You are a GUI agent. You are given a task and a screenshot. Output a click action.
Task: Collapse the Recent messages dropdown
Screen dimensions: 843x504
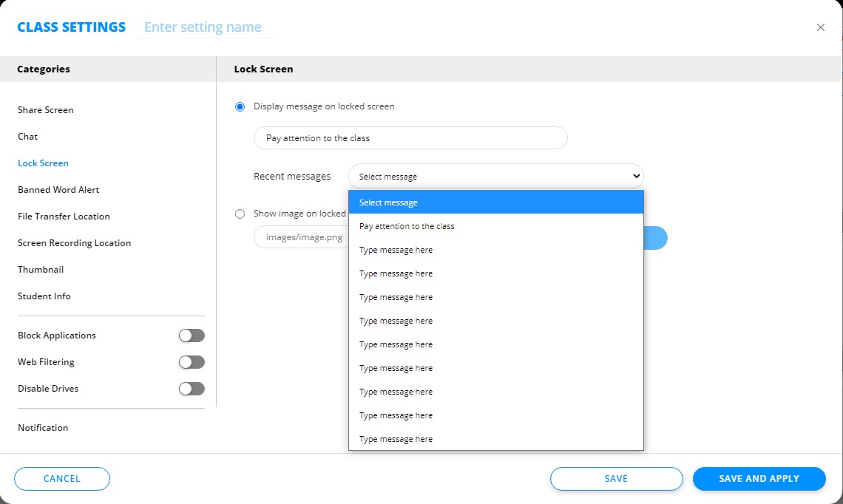[495, 177]
